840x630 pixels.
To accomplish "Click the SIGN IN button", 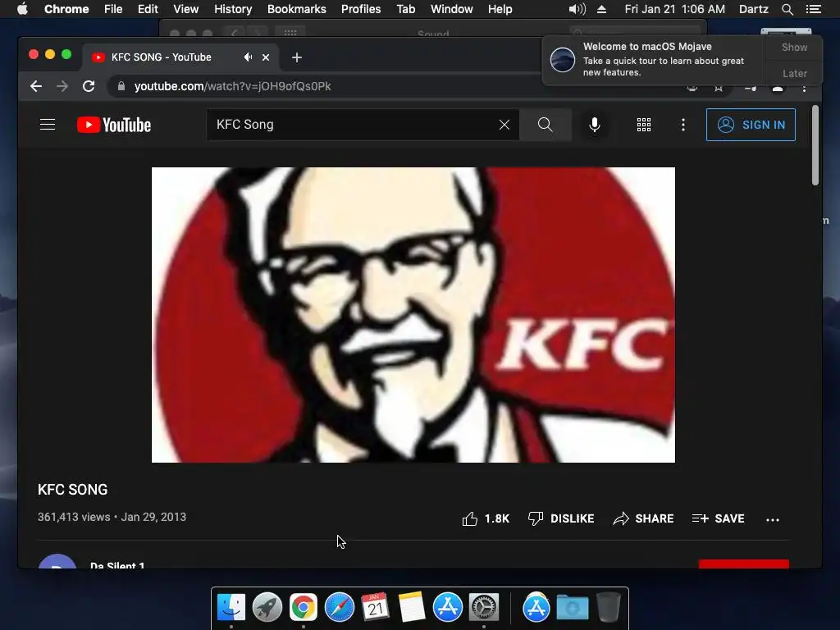I will [751, 125].
